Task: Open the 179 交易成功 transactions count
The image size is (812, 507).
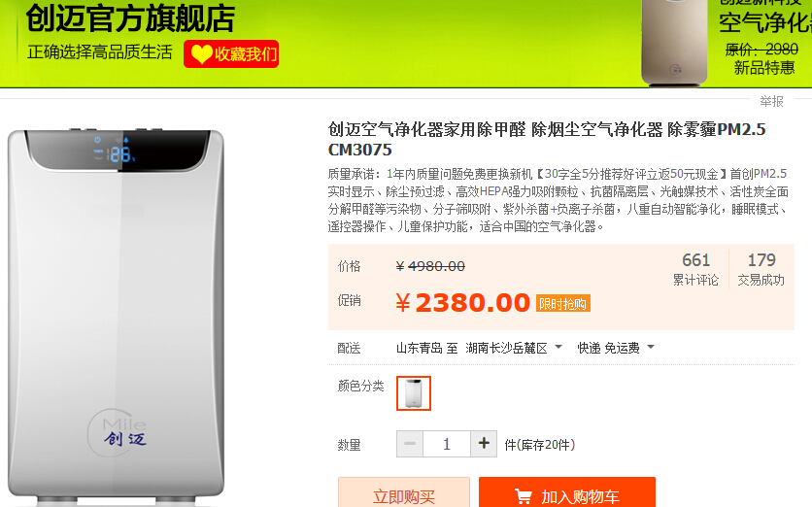Action: pyautogui.click(x=761, y=269)
